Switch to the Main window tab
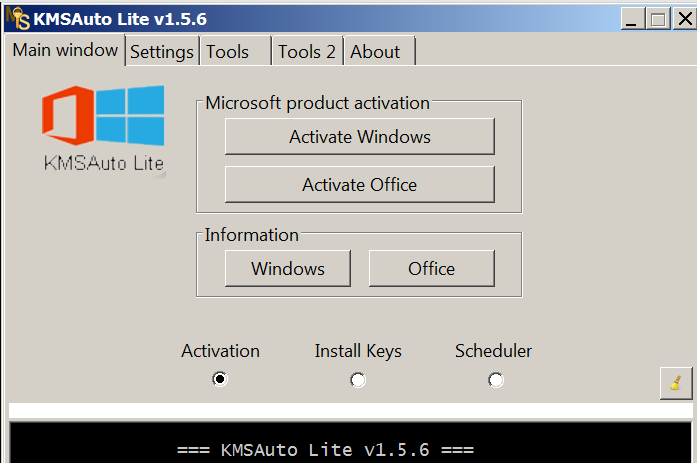The height and width of the screenshot is (463, 697). tap(65, 50)
